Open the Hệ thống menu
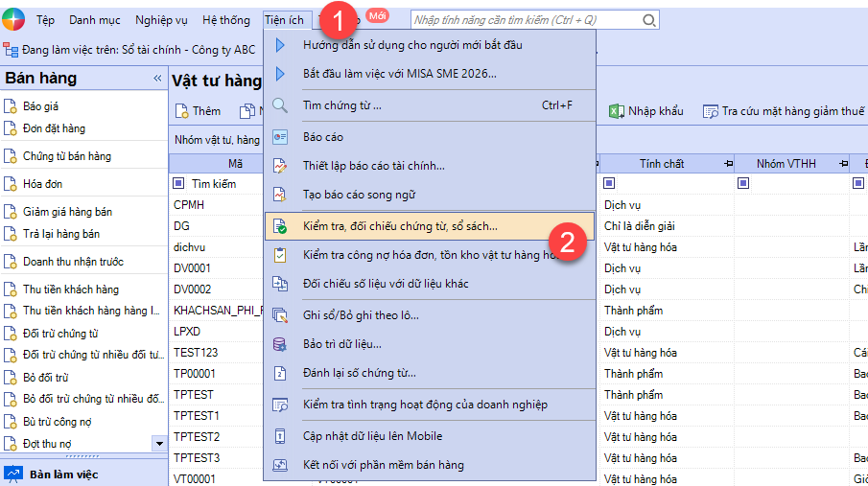This screenshot has width=868, height=486. (x=224, y=20)
